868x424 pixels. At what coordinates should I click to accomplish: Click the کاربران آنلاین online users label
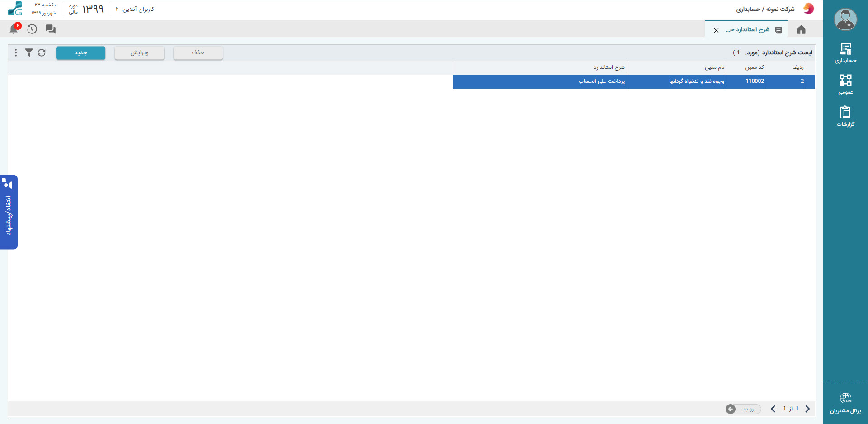point(135,10)
